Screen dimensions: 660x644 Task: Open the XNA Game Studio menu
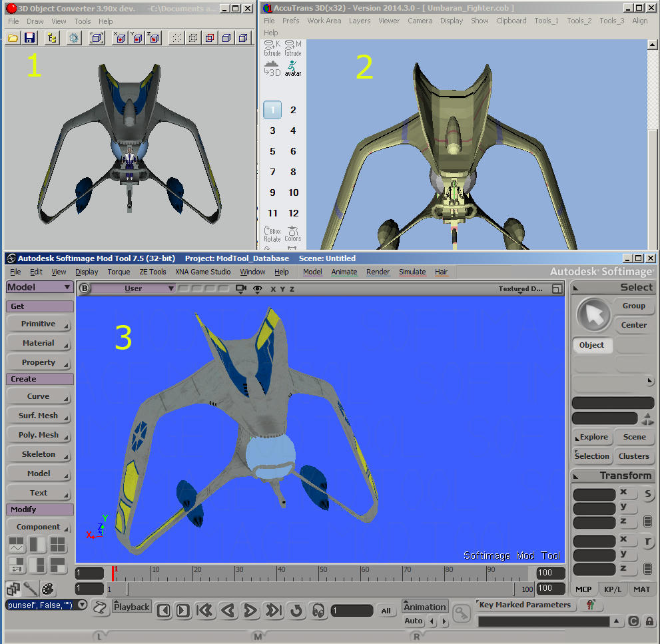[x=203, y=272]
